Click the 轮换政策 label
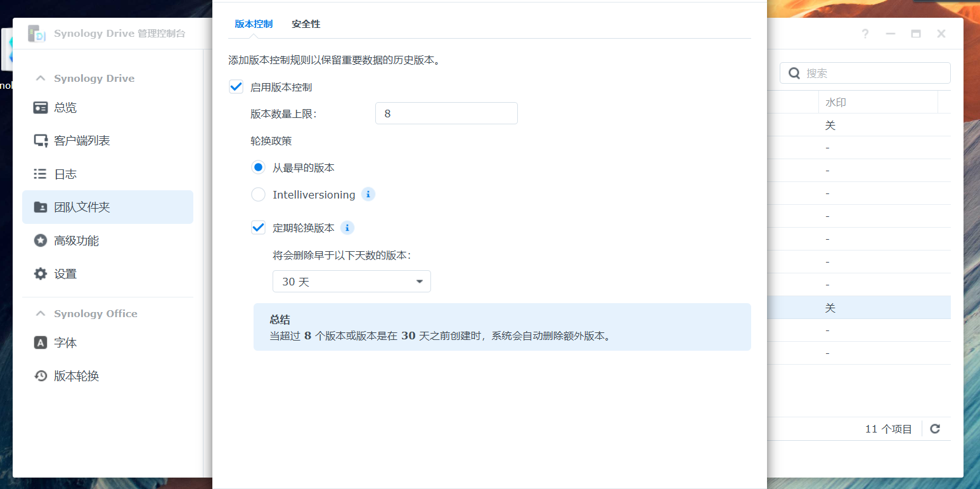 pyautogui.click(x=271, y=141)
